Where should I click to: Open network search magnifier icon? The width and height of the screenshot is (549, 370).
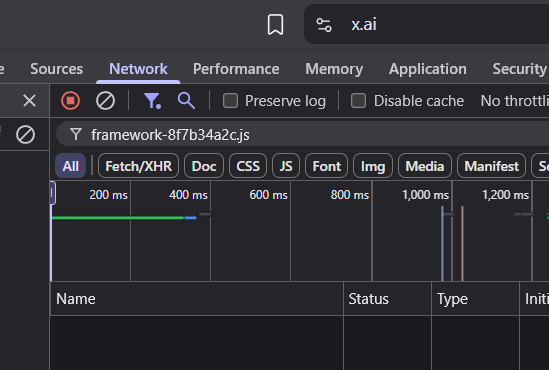186,101
